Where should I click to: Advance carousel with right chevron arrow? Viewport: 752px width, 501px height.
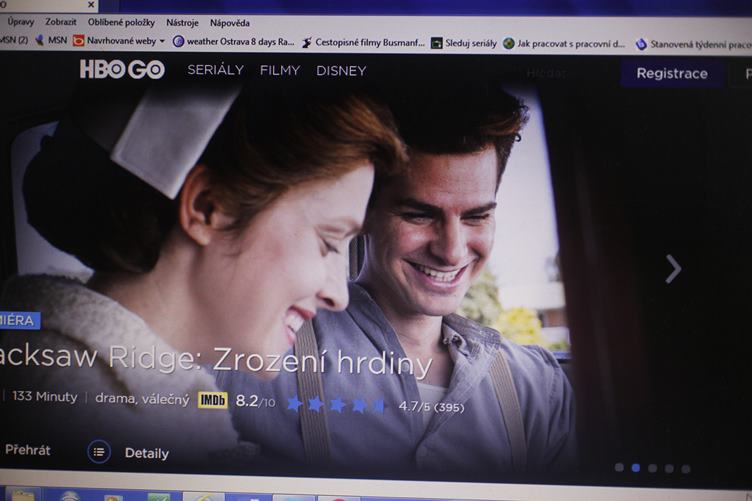pos(673,268)
